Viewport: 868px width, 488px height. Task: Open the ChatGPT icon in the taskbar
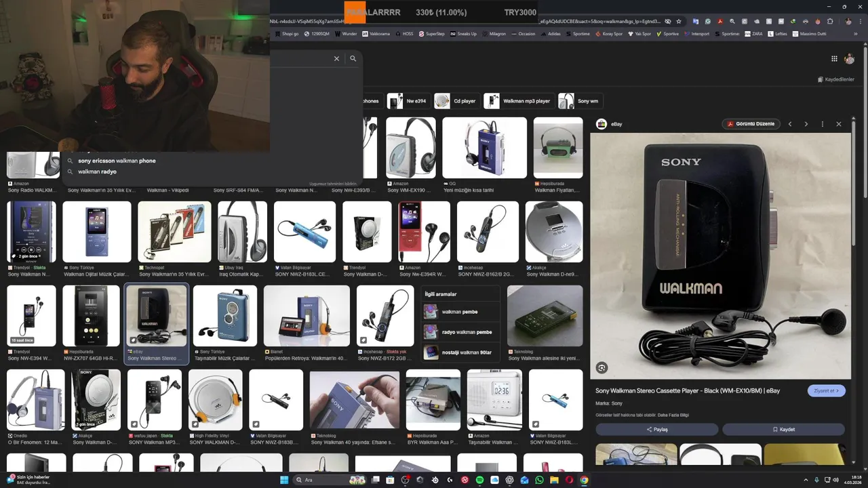(509, 480)
